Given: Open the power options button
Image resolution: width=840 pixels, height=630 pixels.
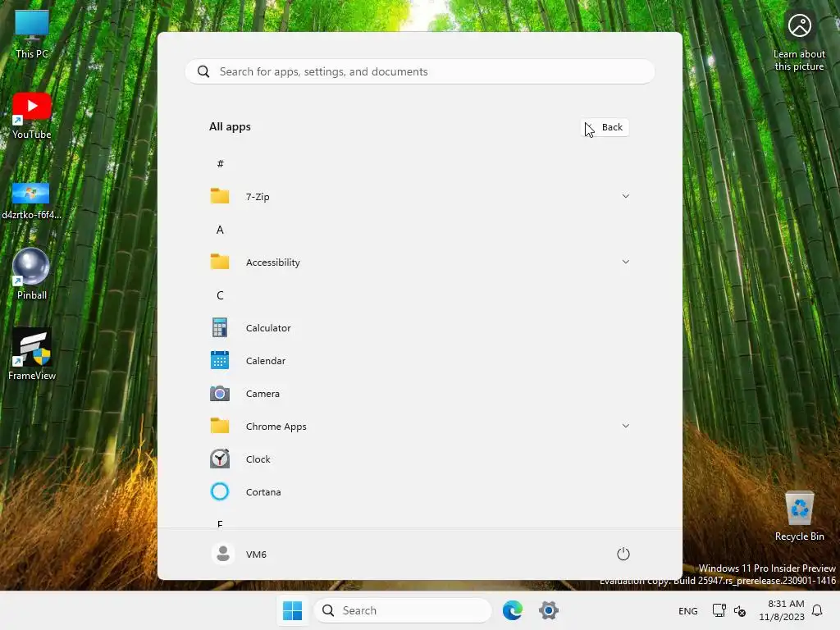Looking at the screenshot, I should pyautogui.click(x=623, y=554).
